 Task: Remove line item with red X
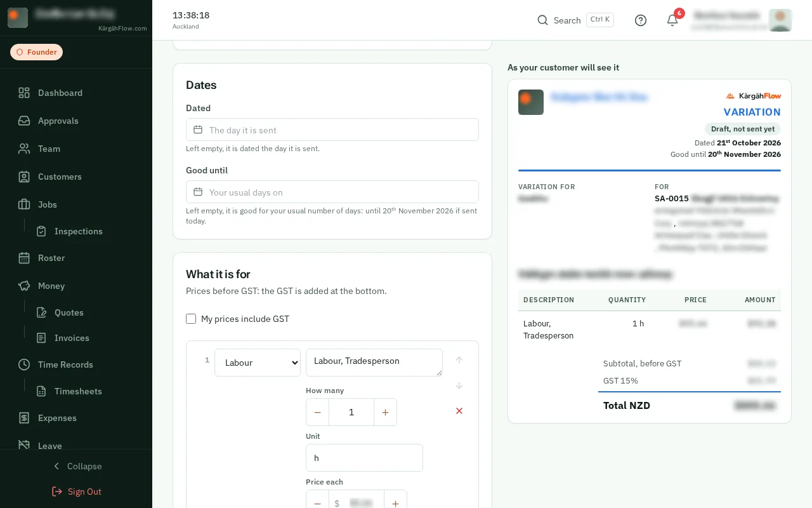coord(459,411)
